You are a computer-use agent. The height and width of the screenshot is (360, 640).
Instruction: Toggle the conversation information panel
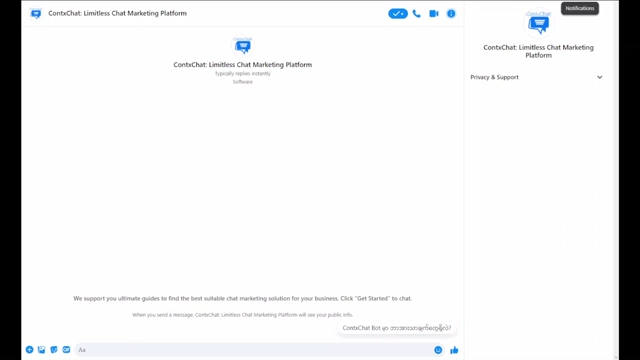coord(451,13)
